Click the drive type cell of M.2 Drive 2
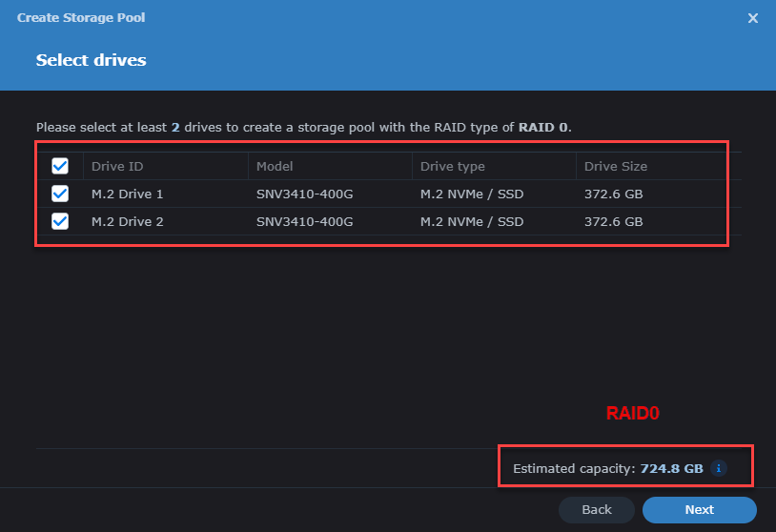 coord(472,222)
